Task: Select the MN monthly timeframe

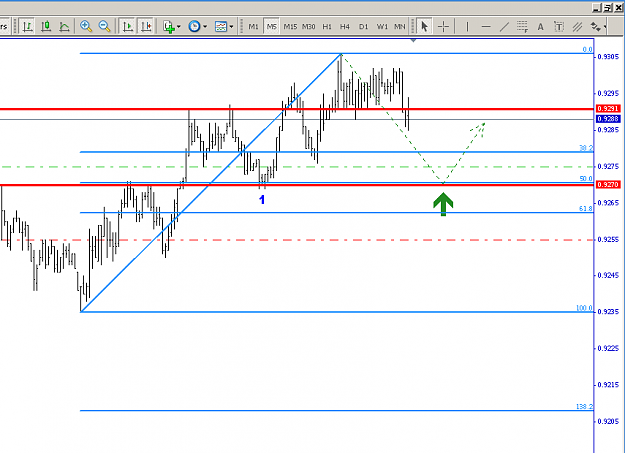Action: [x=399, y=26]
